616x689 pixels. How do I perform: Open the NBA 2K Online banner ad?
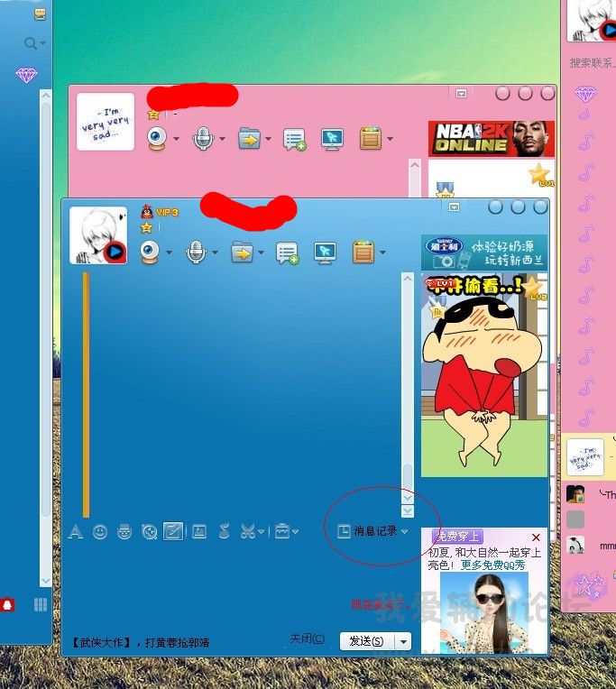point(492,139)
